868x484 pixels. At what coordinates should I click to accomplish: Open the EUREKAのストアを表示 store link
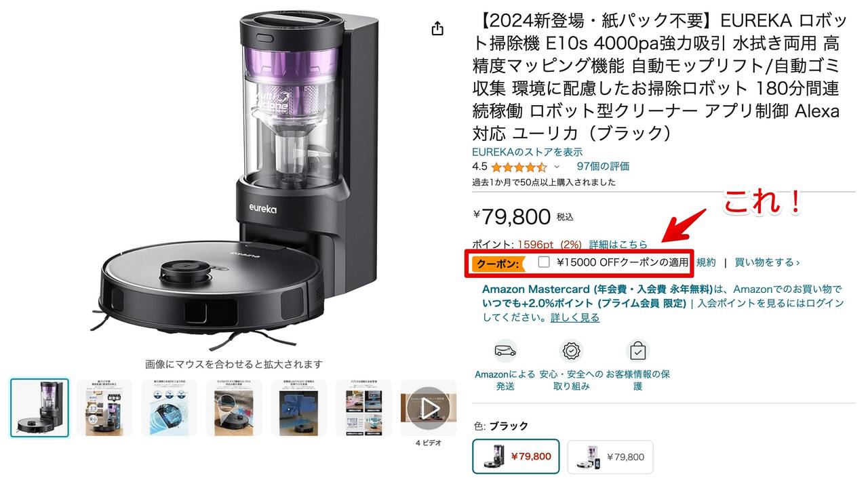[x=528, y=152]
